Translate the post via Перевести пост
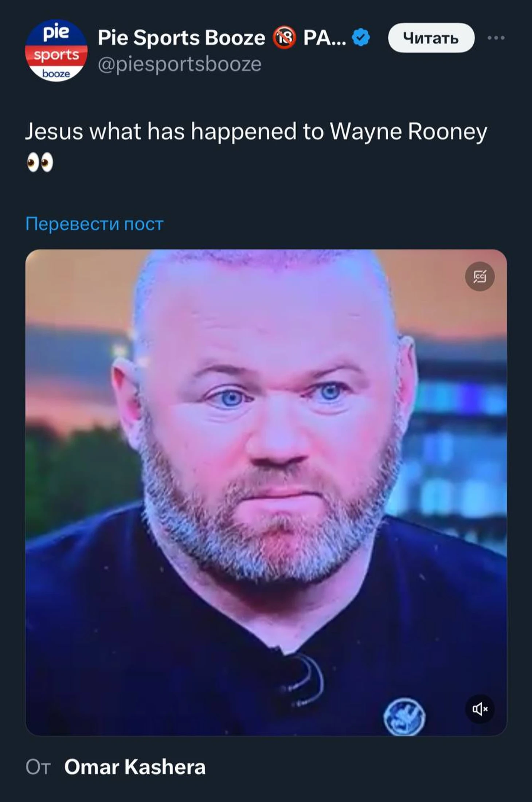Image resolution: width=532 pixels, height=802 pixels. click(x=94, y=224)
